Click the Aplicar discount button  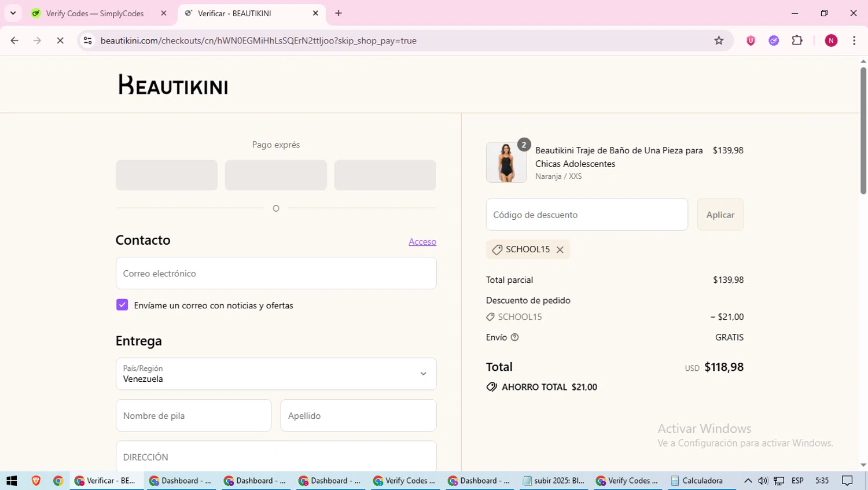720,215
